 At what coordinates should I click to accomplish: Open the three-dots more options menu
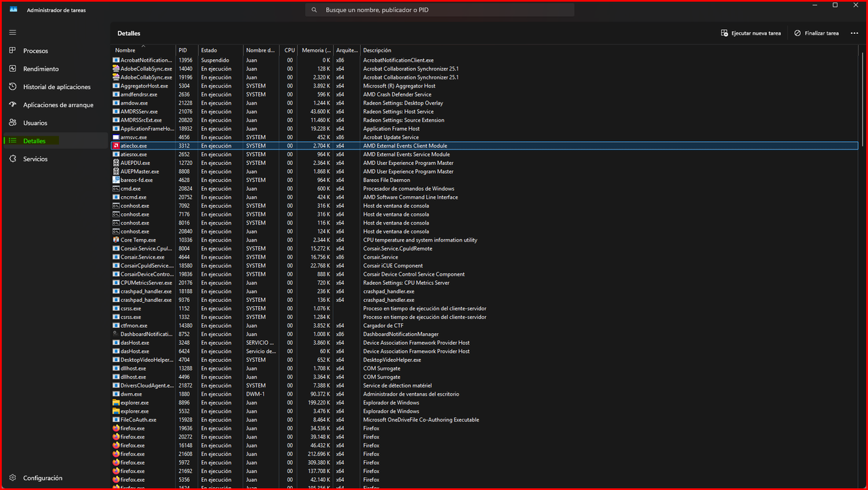[854, 33]
